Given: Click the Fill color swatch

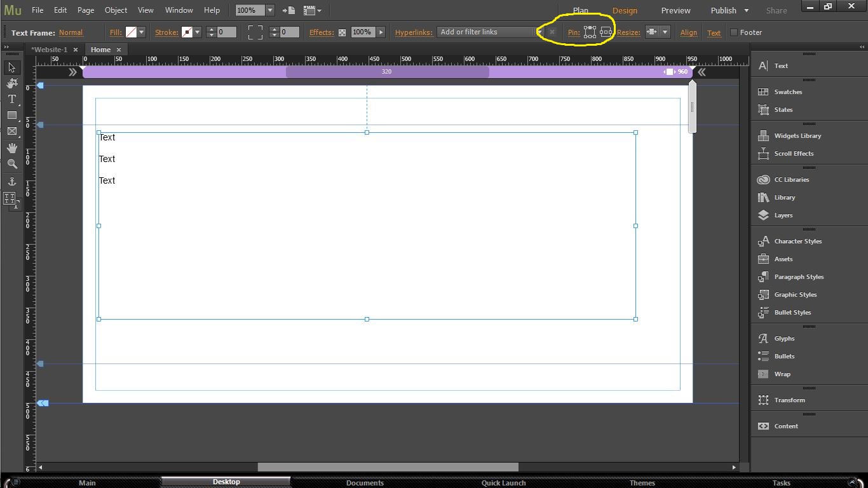Looking at the screenshot, I should pyautogui.click(x=131, y=32).
